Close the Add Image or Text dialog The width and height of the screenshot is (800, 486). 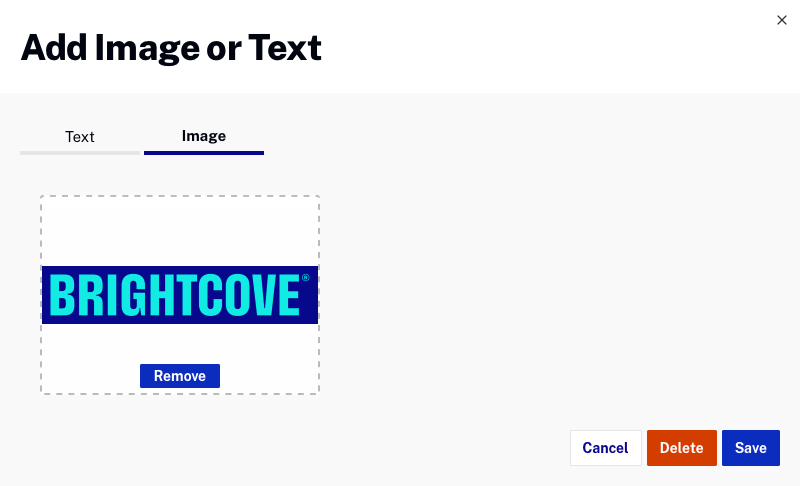(x=782, y=20)
